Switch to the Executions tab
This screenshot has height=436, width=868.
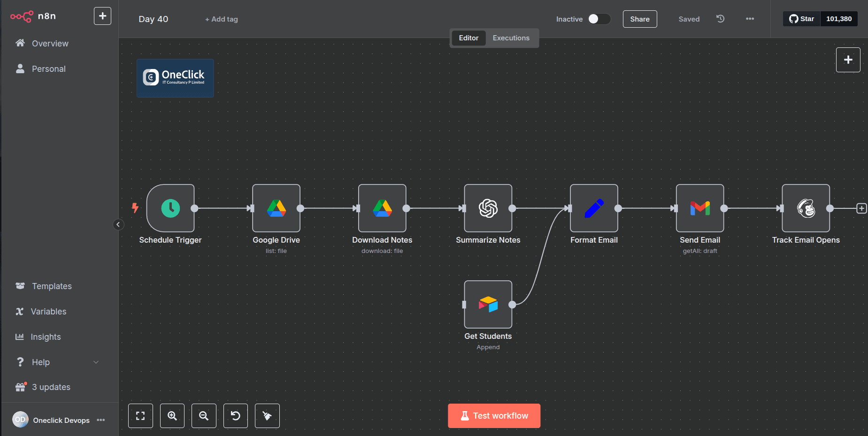click(511, 38)
